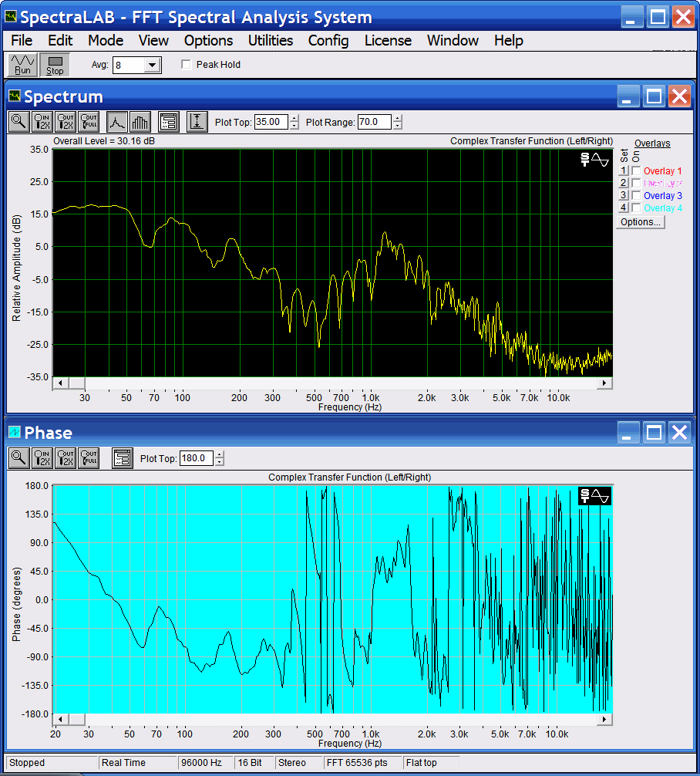Screen dimensions: 700x776
Task: Click the Run analyzer button
Action: click(x=22, y=65)
